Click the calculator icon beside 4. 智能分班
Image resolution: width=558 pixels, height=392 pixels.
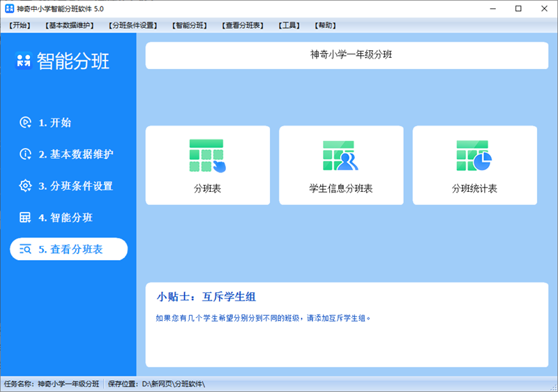coord(25,218)
